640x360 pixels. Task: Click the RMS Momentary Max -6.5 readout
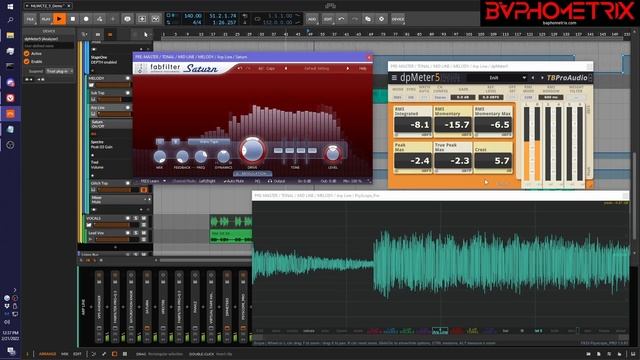pos(493,125)
